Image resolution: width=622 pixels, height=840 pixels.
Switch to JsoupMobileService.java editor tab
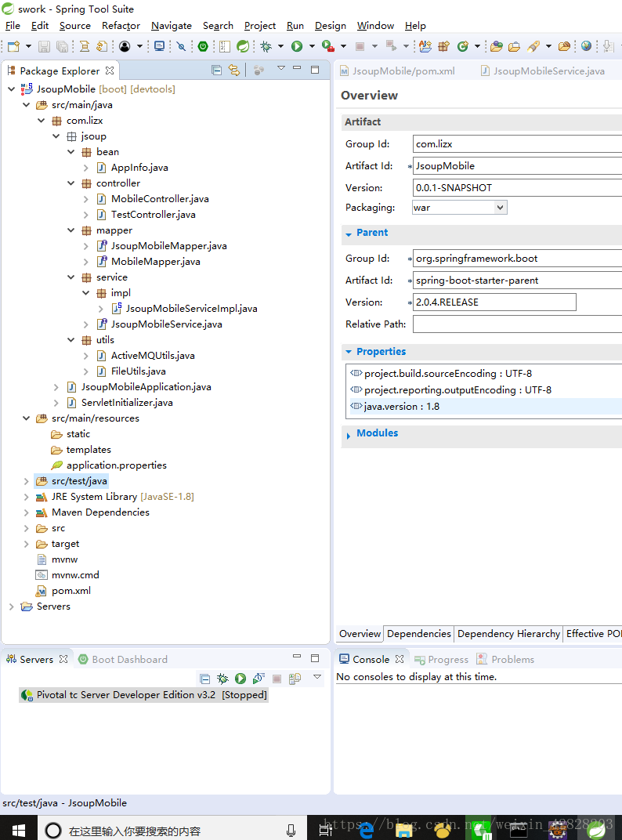click(542, 71)
